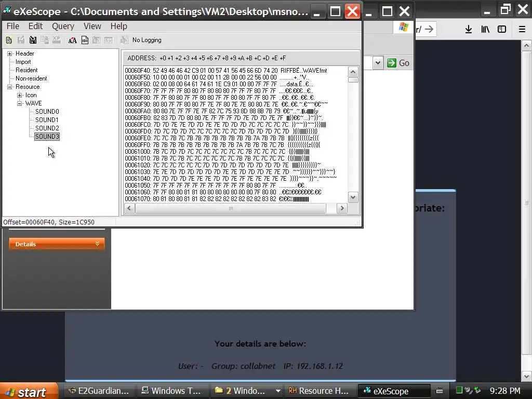Click the AA font settings icon

point(72,41)
